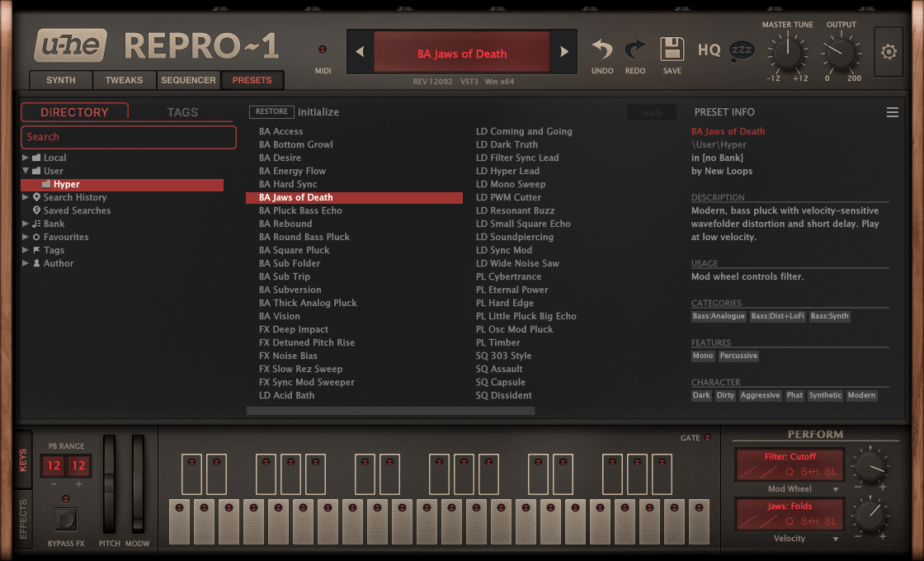Click the Phat character tag
This screenshot has width=924, height=561.
794,395
